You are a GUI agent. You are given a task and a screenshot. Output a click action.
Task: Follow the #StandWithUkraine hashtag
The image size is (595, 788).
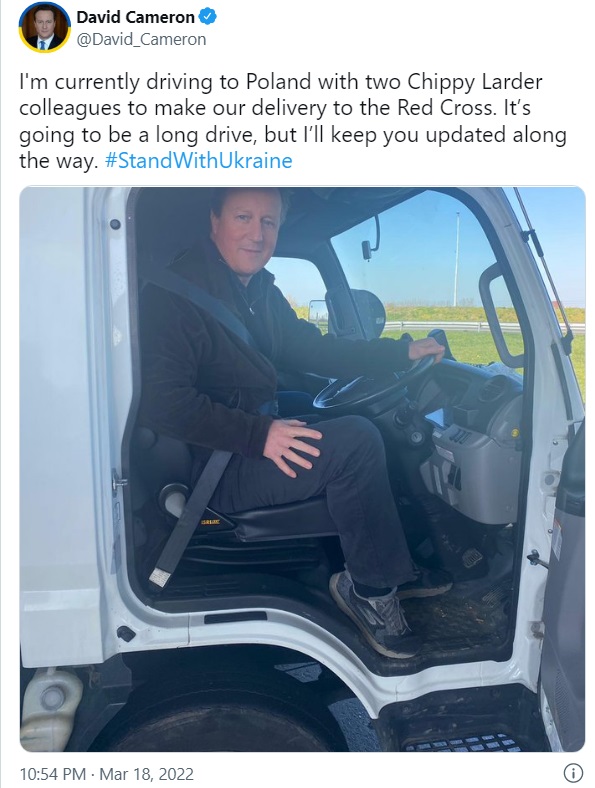tap(199, 161)
